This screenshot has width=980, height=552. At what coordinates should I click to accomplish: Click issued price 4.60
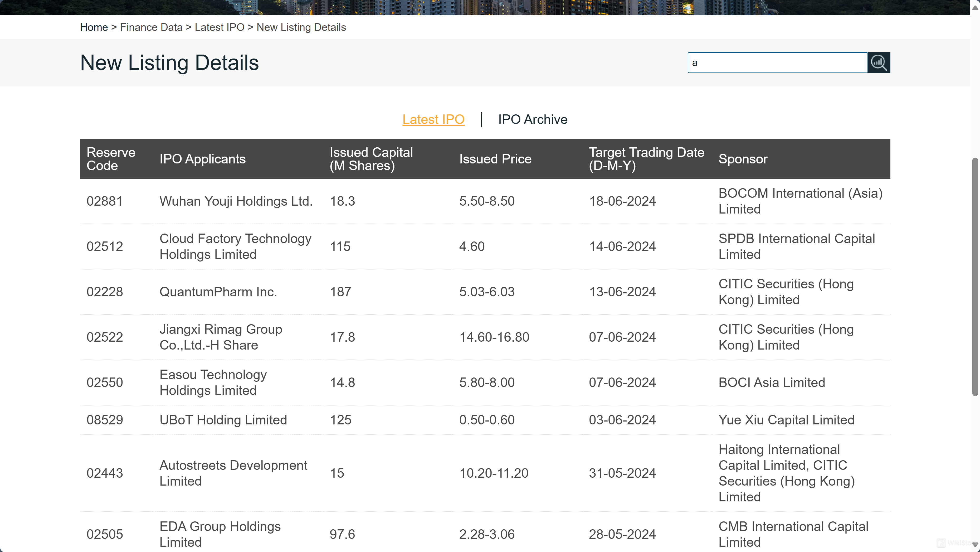tap(472, 246)
